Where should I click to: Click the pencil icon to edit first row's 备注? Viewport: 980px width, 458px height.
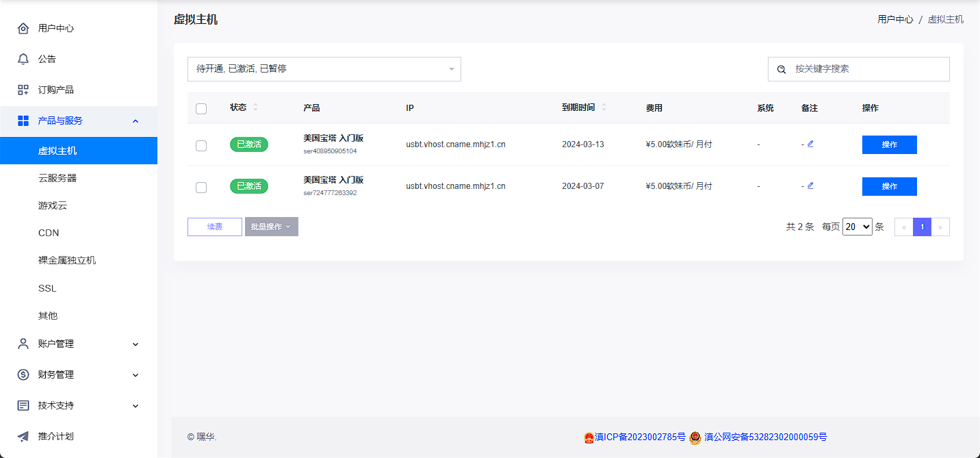click(x=810, y=144)
